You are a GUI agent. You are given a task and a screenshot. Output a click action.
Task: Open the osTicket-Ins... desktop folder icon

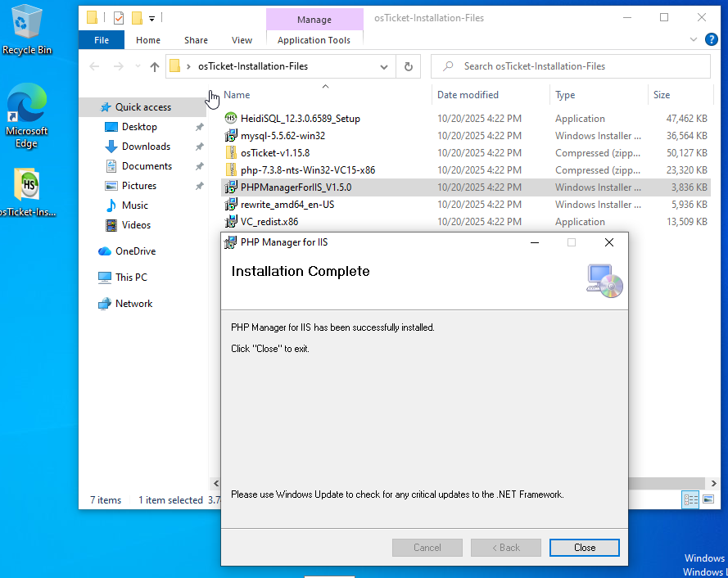click(26, 192)
